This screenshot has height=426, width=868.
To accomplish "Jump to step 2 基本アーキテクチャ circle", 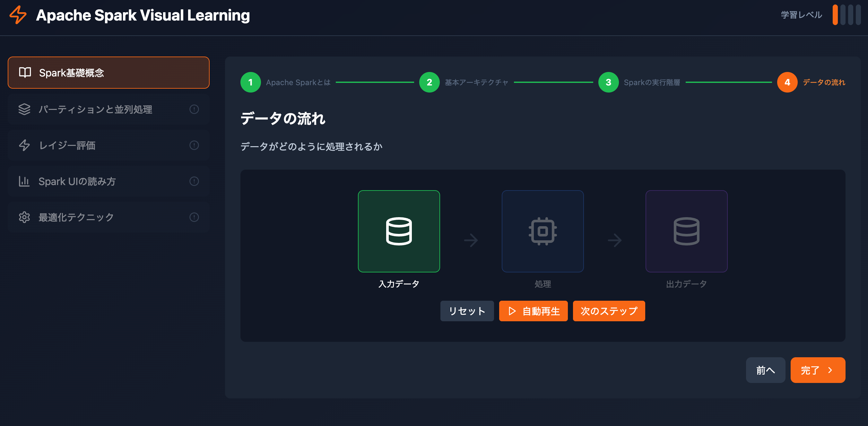I will point(429,82).
